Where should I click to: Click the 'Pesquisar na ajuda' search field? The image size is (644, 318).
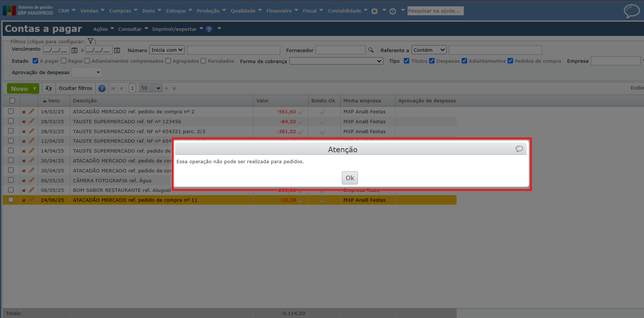435,11
